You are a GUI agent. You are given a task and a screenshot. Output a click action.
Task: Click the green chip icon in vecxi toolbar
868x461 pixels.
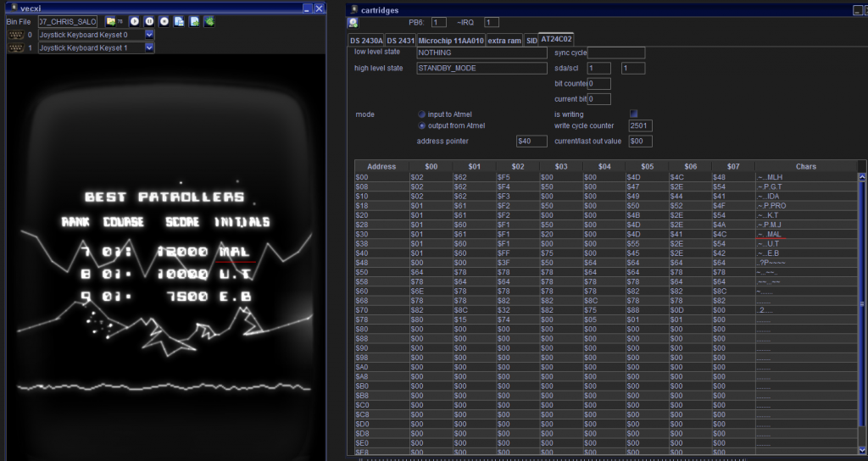[209, 21]
